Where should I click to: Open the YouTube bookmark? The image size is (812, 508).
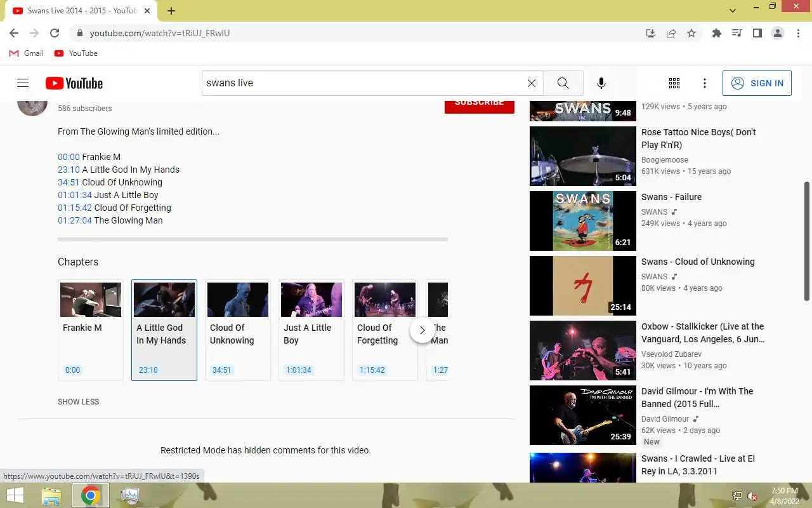76,53
